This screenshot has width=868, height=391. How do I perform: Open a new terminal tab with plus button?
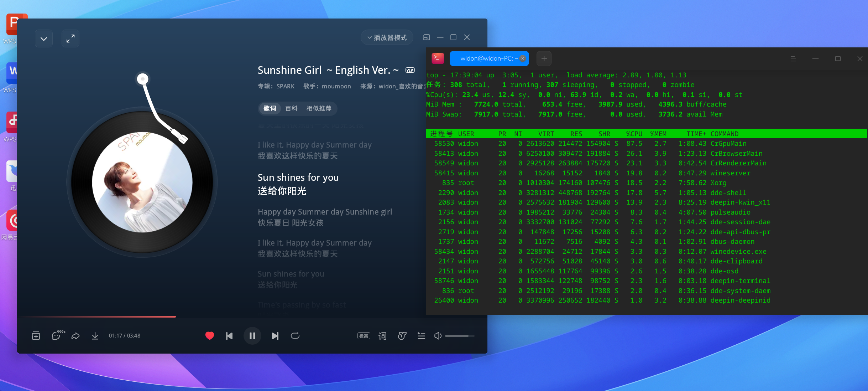[x=544, y=58]
